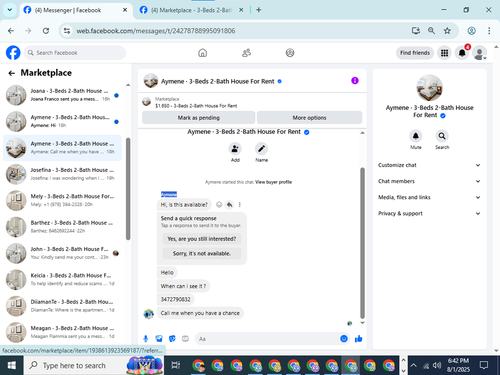Open Joana conversation in list
The image size is (500, 375).
tap(62, 95)
